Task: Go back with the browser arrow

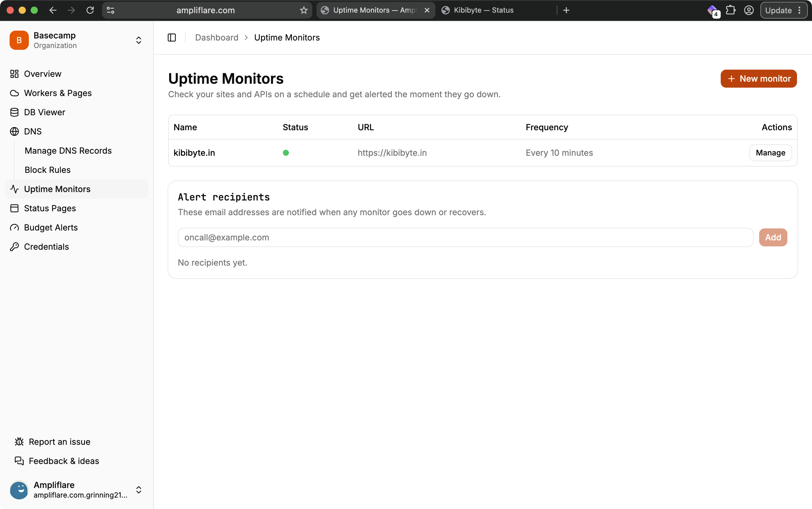Action: [53, 10]
